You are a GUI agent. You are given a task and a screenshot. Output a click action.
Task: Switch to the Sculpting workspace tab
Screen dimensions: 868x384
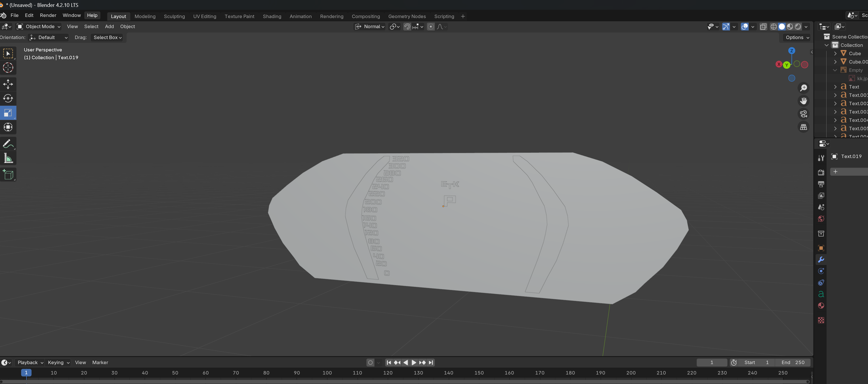174,16
